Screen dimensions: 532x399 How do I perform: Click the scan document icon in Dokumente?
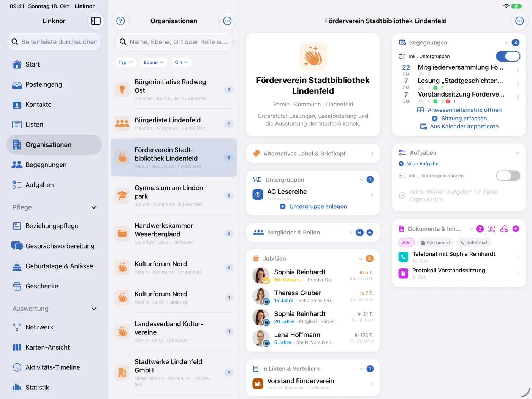point(492,229)
